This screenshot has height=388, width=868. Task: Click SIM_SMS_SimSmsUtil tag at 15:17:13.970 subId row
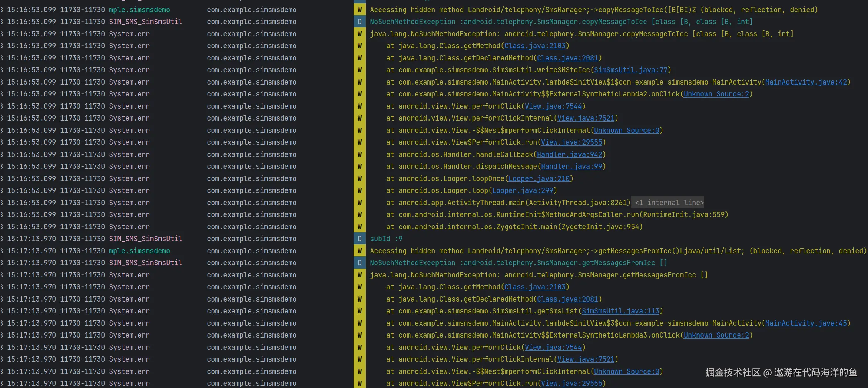[x=145, y=239]
